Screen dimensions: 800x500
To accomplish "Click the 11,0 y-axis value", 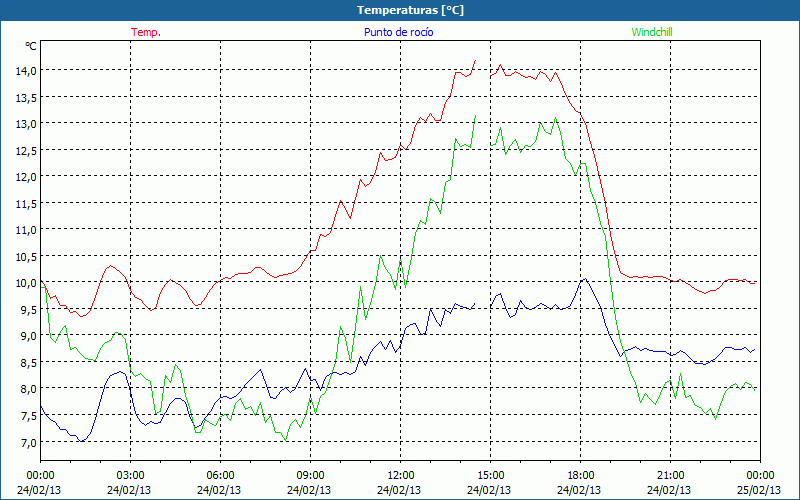I will tap(26, 230).
